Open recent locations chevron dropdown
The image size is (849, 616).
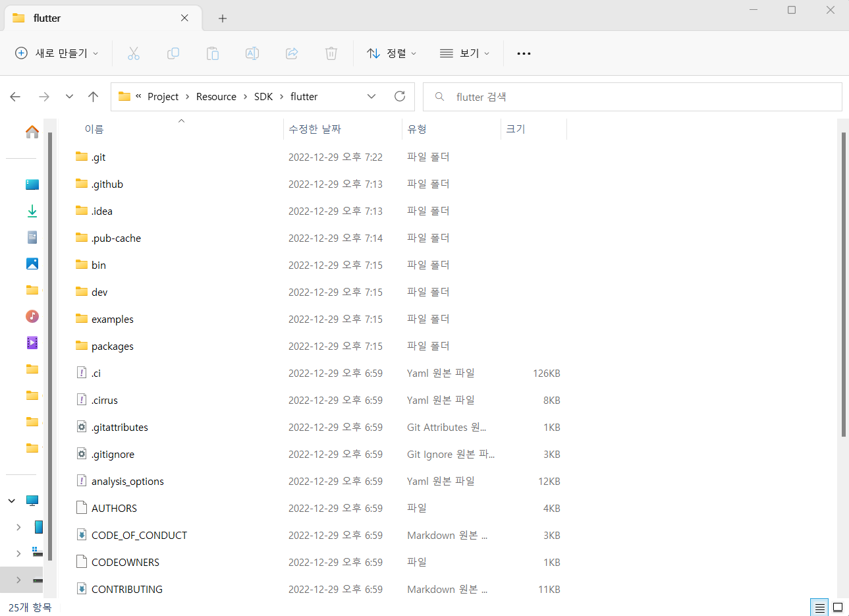[69, 97]
